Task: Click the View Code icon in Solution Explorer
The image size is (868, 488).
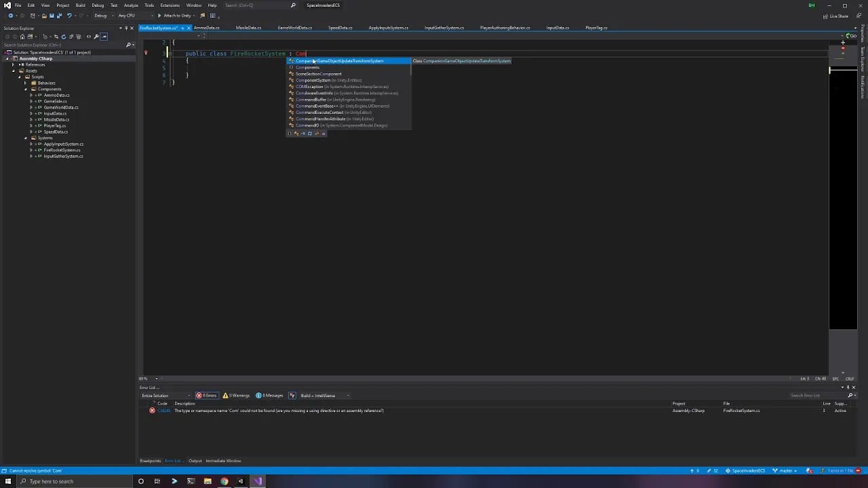Action: [88, 37]
